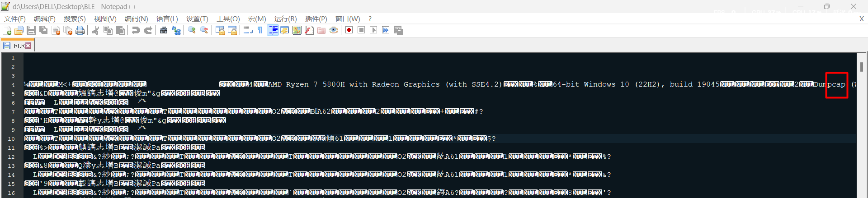
Task: Close the BLE tab with its X
Action: pos(28,46)
